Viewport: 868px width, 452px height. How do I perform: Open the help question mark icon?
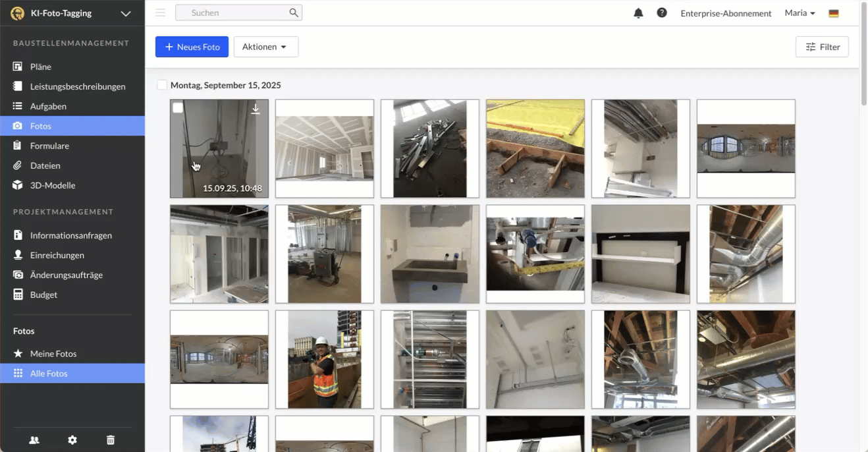coord(662,13)
